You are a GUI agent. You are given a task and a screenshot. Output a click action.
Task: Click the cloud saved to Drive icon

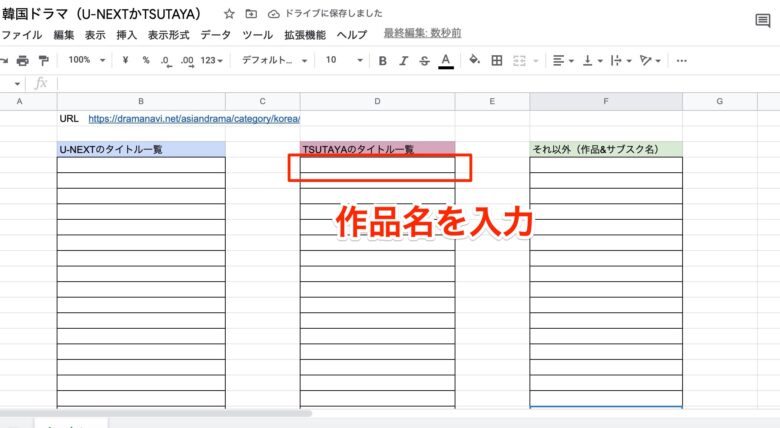coord(274,14)
